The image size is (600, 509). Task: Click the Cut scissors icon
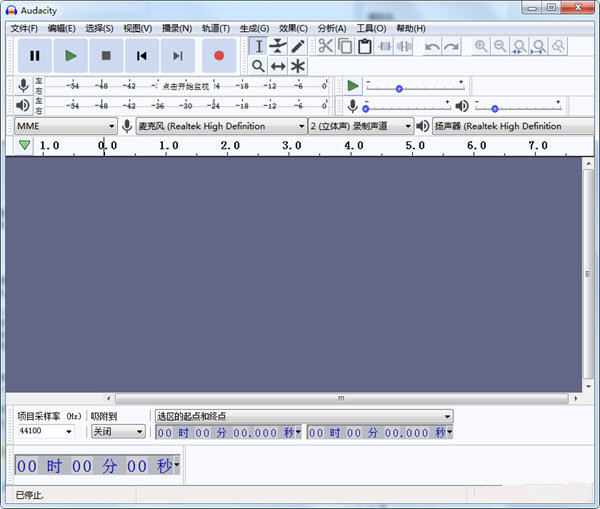pyautogui.click(x=325, y=46)
